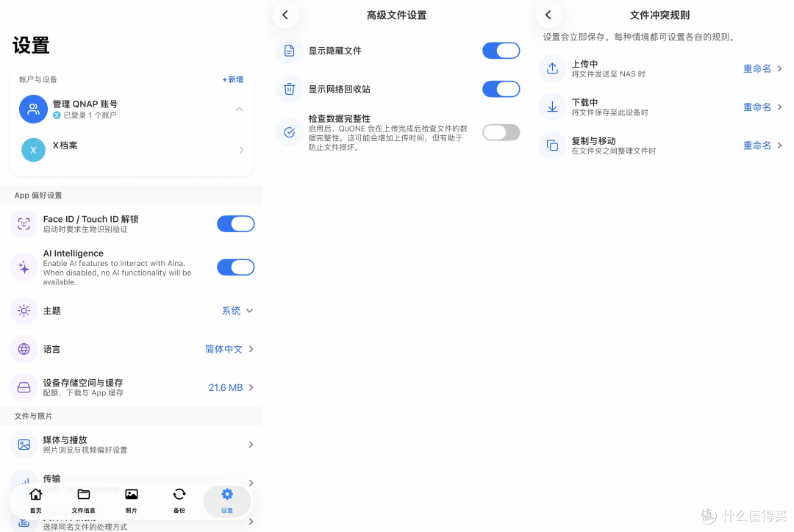The width and height of the screenshot is (794, 532).
Task: Toggle 显示隐藏文件 switch
Action: [501, 51]
